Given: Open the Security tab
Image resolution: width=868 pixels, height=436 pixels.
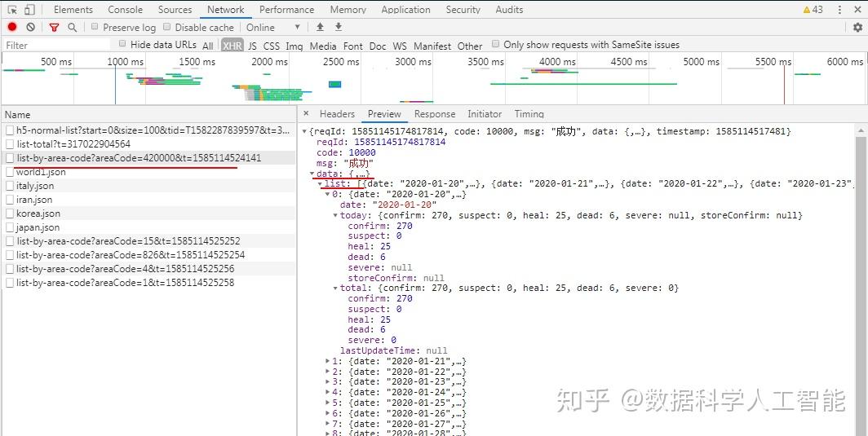Looking at the screenshot, I should (463, 10).
